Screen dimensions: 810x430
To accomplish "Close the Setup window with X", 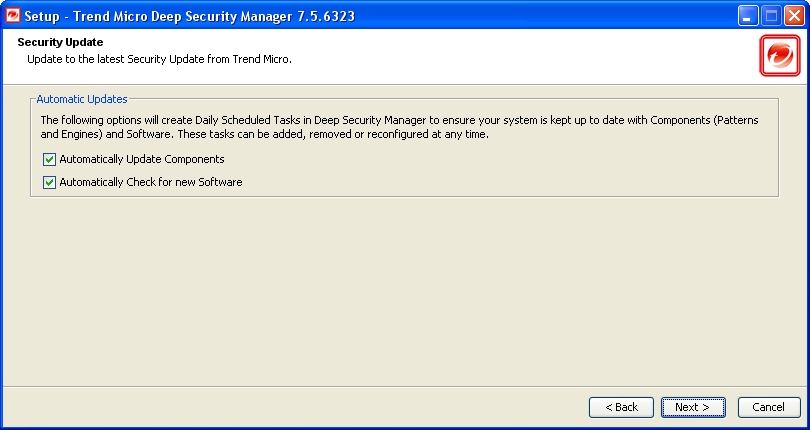I will pyautogui.click(x=794, y=16).
